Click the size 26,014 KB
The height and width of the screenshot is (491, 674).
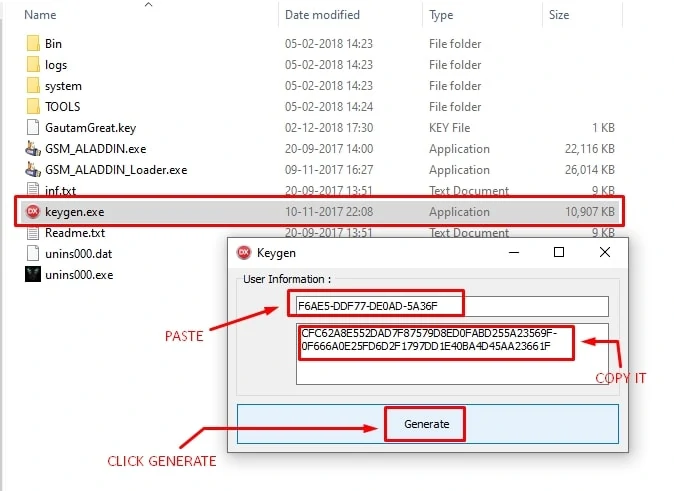(589, 170)
